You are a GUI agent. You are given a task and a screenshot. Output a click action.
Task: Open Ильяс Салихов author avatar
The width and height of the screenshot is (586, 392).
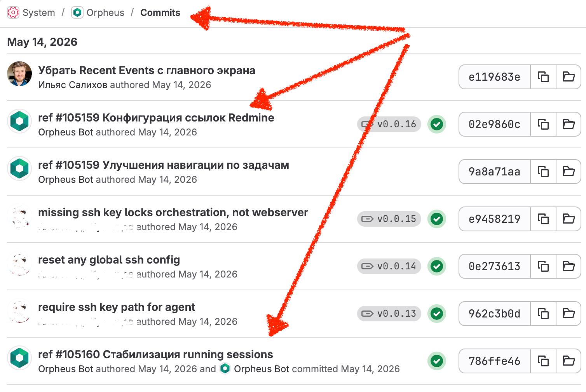(19, 73)
